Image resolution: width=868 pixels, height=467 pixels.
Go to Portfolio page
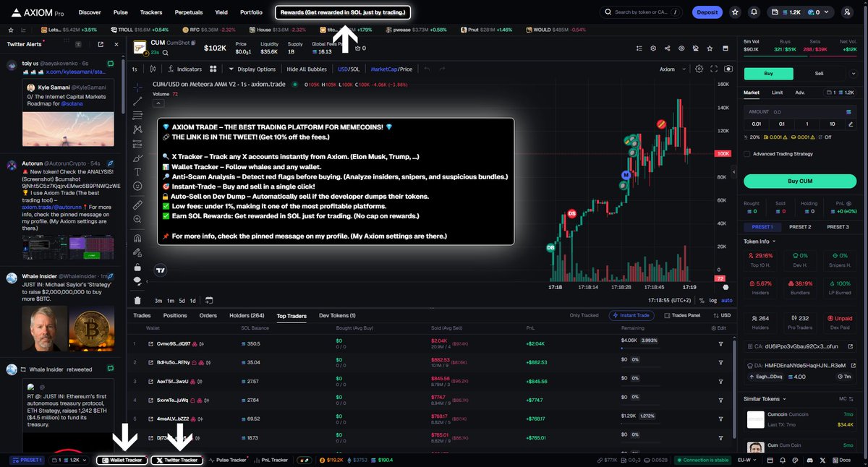click(251, 12)
